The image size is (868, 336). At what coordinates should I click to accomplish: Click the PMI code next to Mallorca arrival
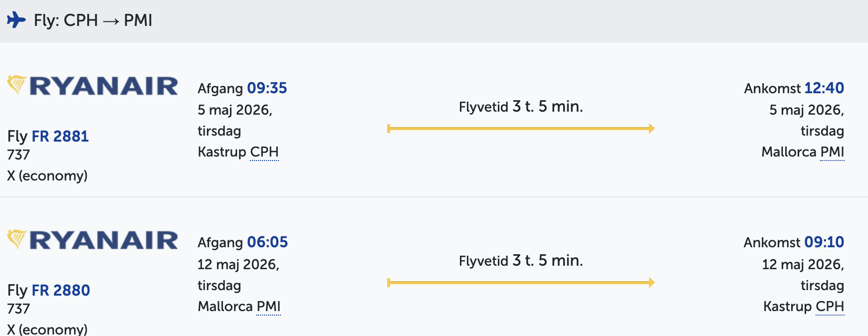pos(832,152)
